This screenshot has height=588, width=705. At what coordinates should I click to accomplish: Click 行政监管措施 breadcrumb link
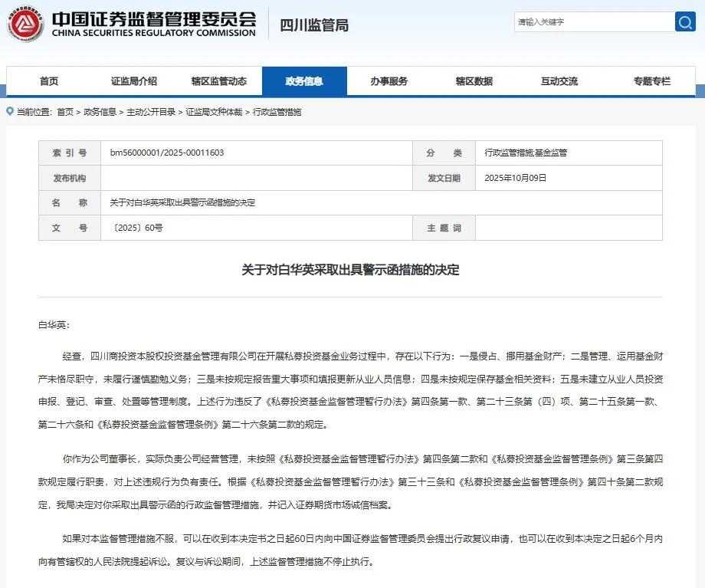[277, 112]
